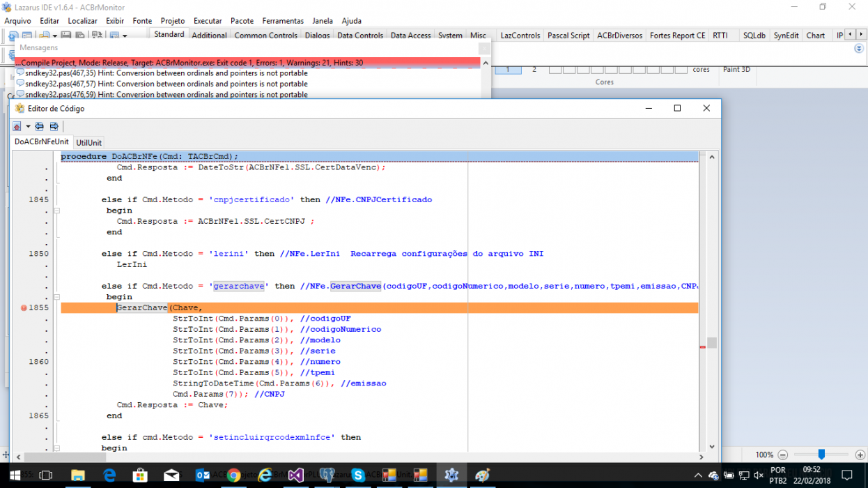This screenshot has width=868, height=488.
Task: Click Windows Start button
Action: click(15, 475)
